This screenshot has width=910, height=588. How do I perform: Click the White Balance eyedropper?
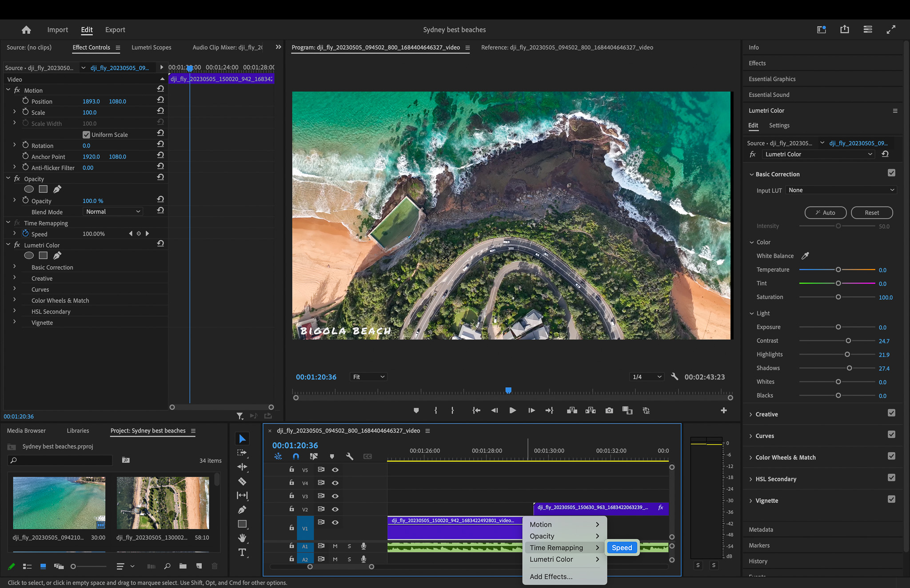(805, 256)
